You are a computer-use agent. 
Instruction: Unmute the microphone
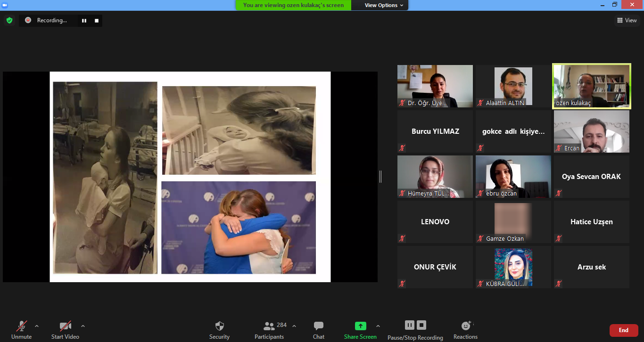pos(22,329)
